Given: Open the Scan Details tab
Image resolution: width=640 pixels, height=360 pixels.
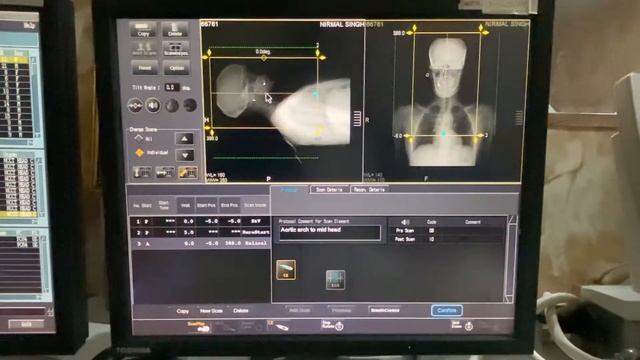Looking at the screenshot, I should [x=329, y=189].
